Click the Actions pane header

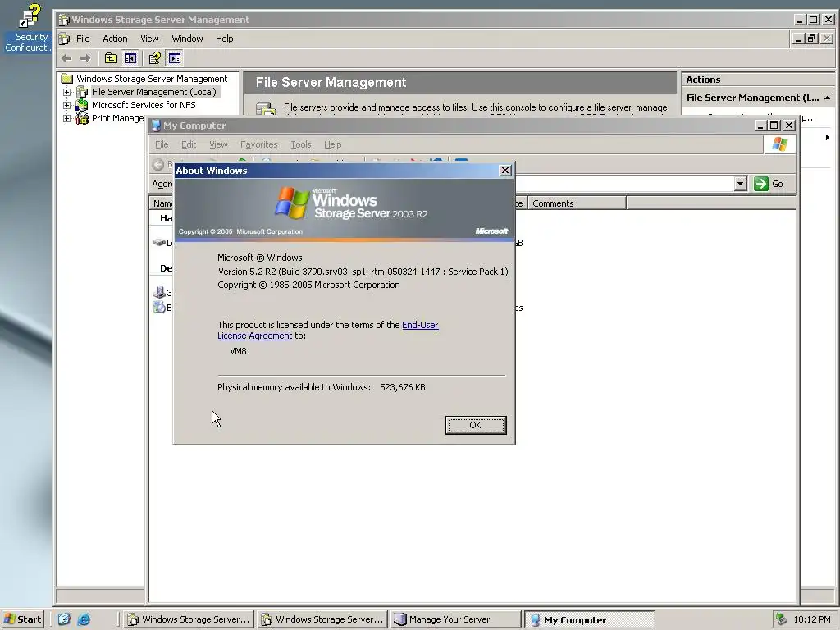coord(758,80)
